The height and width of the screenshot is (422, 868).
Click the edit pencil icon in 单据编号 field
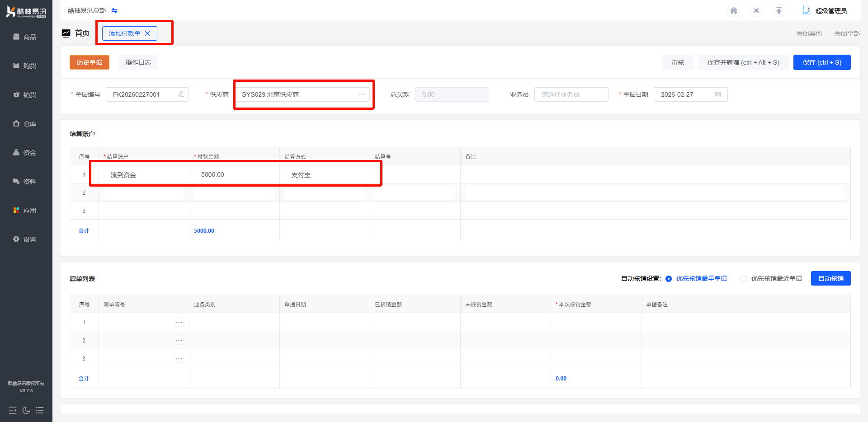click(x=181, y=94)
